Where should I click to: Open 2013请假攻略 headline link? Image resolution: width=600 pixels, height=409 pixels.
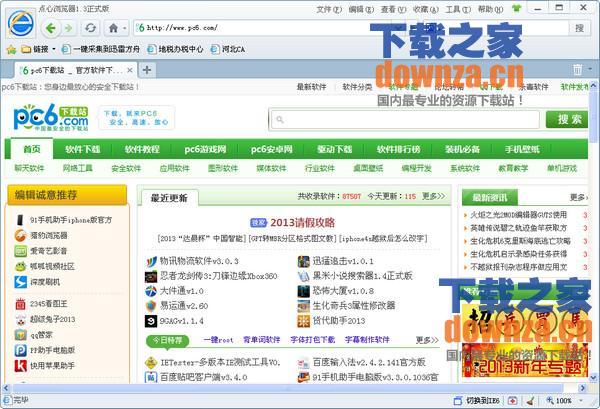[x=302, y=222]
